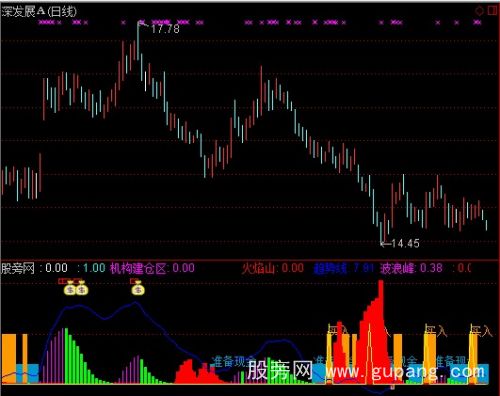Click the 股旁网 indicator name
500x396 pixels.
click(x=18, y=268)
